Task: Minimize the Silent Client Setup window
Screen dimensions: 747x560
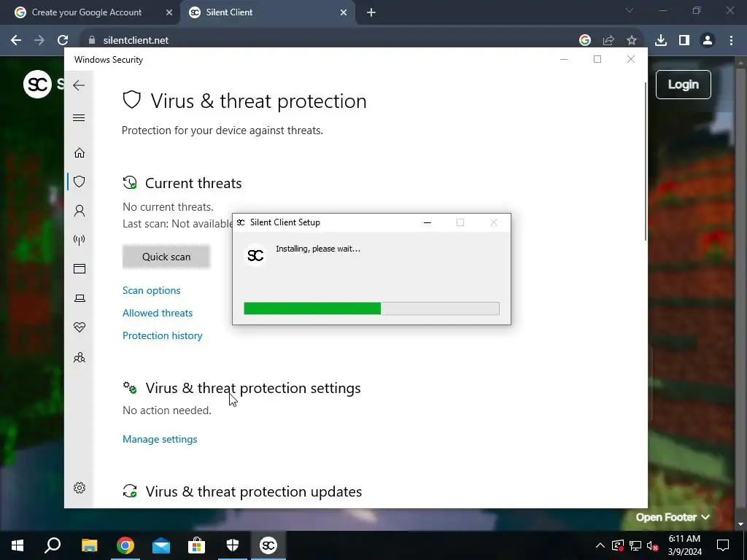Action: (427, 222)
